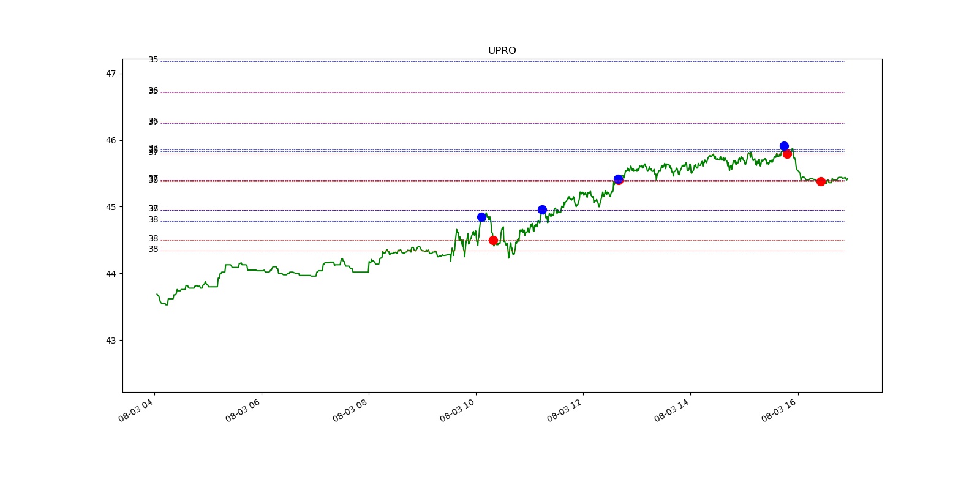Click the x-axis label 08-03 10
This screenshot has height=490, width=980.
tap(457, 410)
